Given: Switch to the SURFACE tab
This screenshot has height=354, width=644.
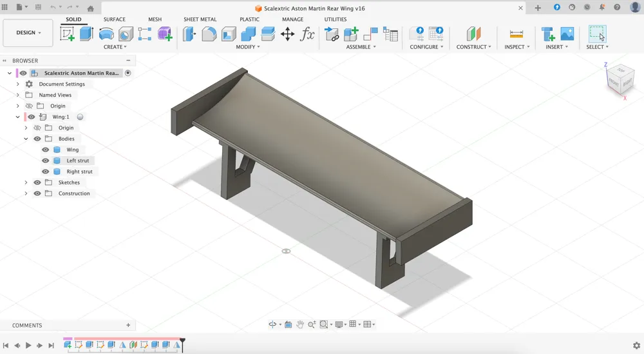Looking at the screenshot, I should click(x=114, y=19).
